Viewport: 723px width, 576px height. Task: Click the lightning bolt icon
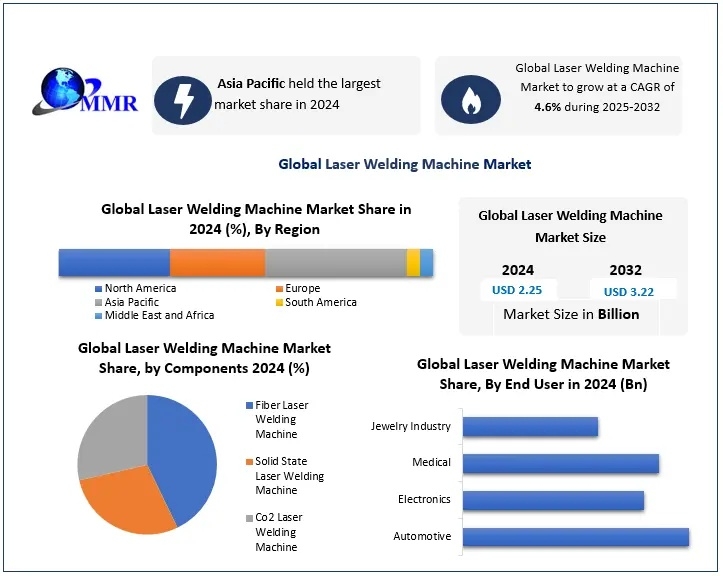(184, 96)
